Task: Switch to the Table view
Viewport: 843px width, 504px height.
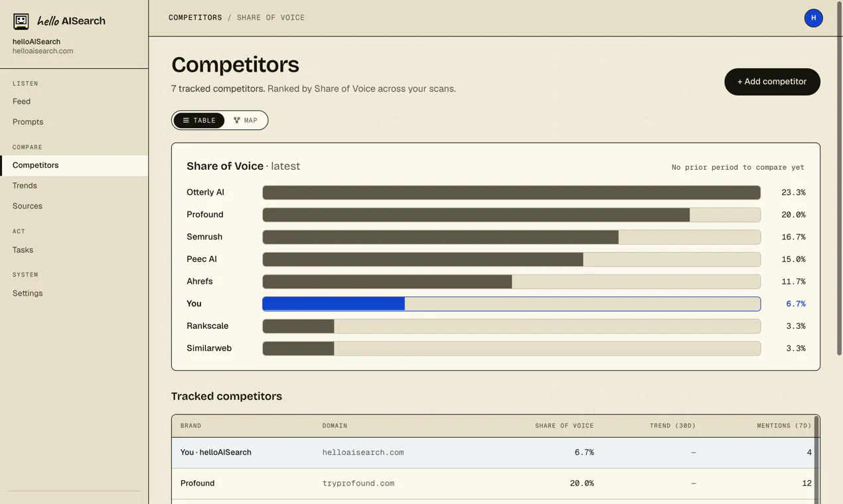Action: point(199,120)
